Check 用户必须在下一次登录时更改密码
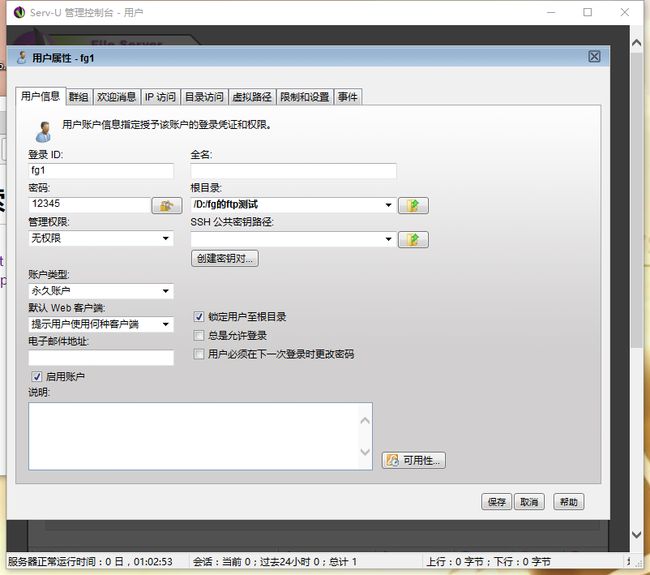The height and width of the screenshot is (575, 650). point(199,354)
